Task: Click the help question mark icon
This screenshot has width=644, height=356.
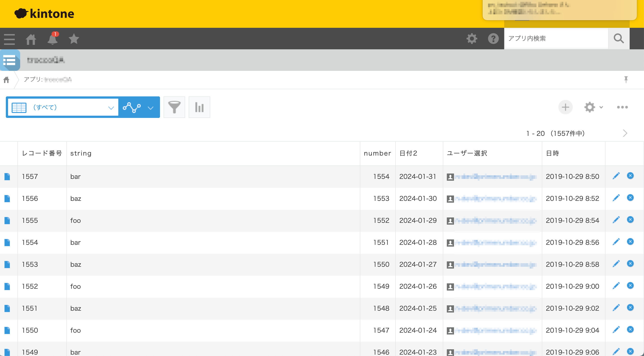Action: coord(493,39)
